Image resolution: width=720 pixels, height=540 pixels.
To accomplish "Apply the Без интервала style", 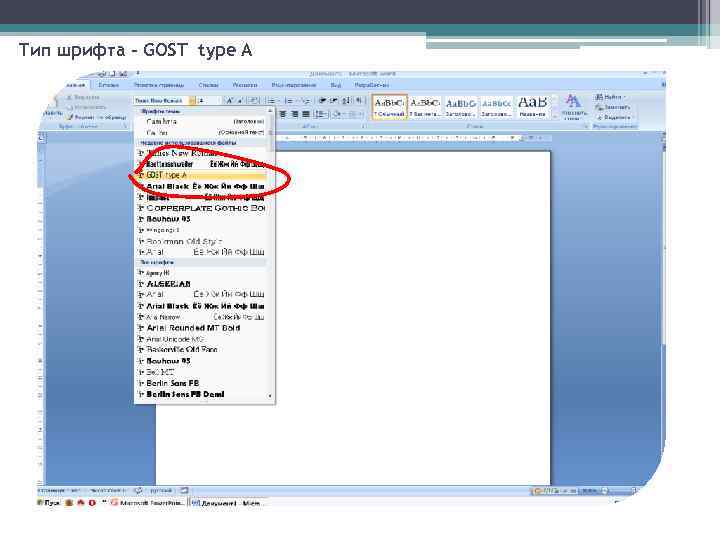I will tap(425, 107).
